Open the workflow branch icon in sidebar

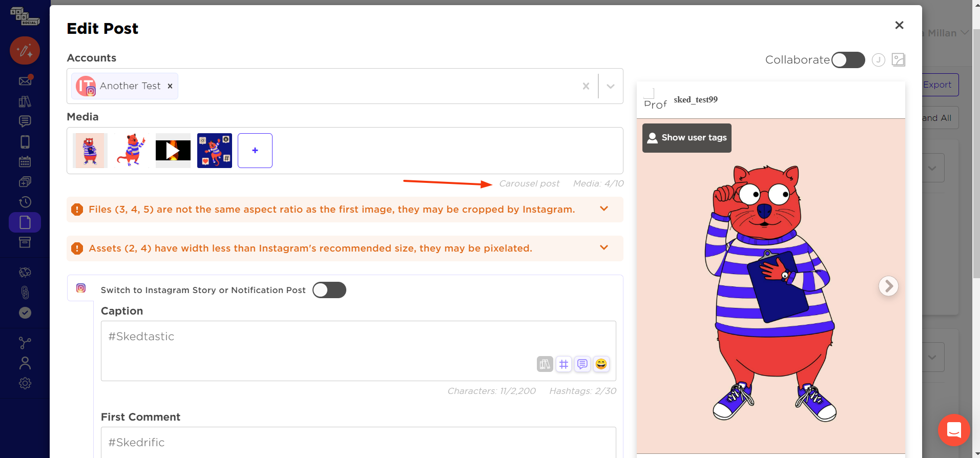point(25,343)
